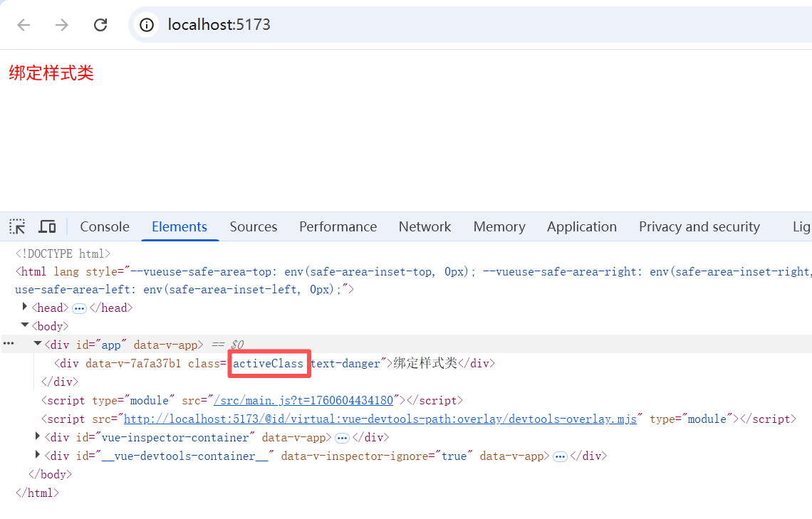Switch to the Application tab

point(581,226)
